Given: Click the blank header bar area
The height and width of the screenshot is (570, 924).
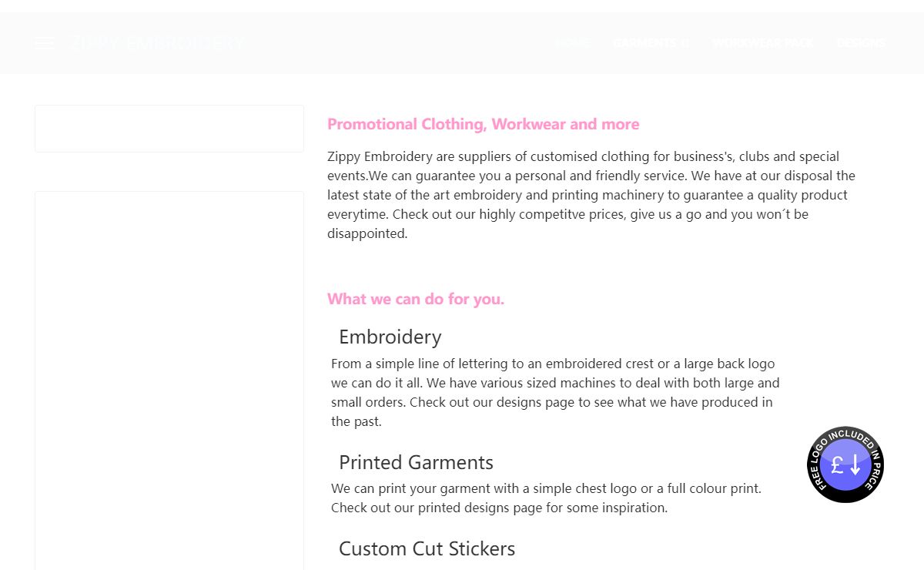Looking at the screenshot, I should [400, 43].
